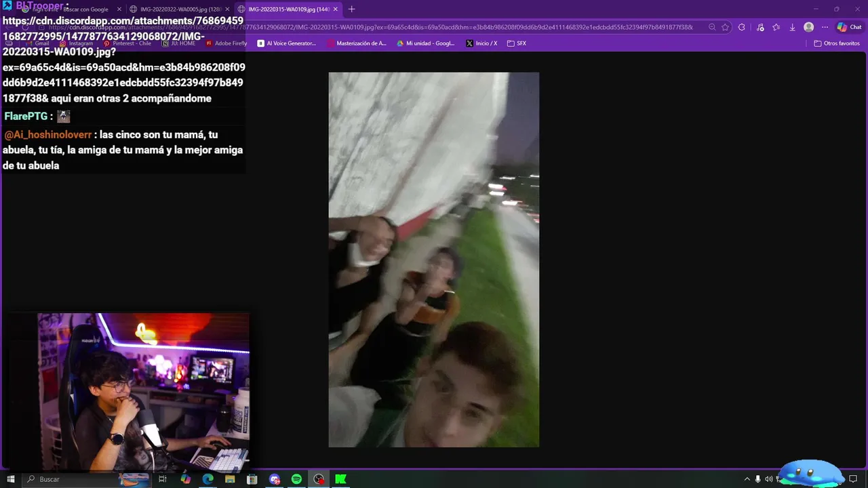Image resolution: width=868 pixels, height=488 pixels.
Task: Open the Instagram bookmark
Action: point(76,43)
